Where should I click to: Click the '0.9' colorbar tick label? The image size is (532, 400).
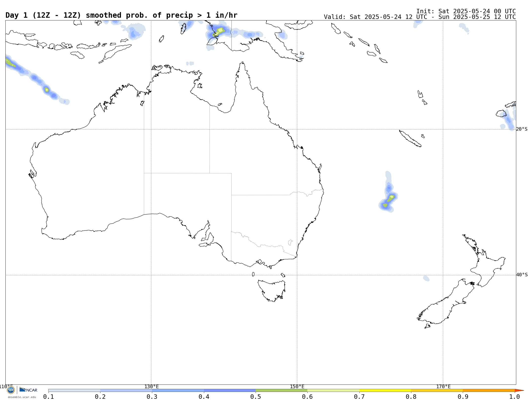[463, 397]
